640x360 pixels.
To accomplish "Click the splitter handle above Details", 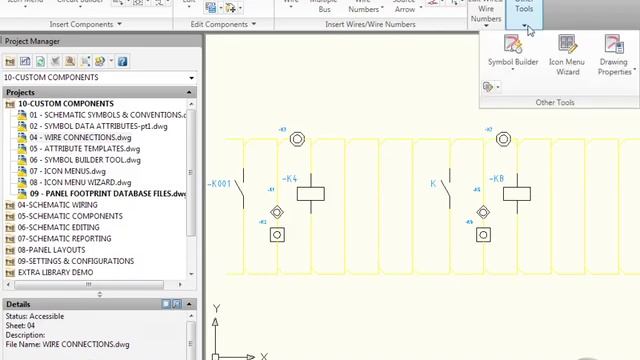I will pos(100,294).
